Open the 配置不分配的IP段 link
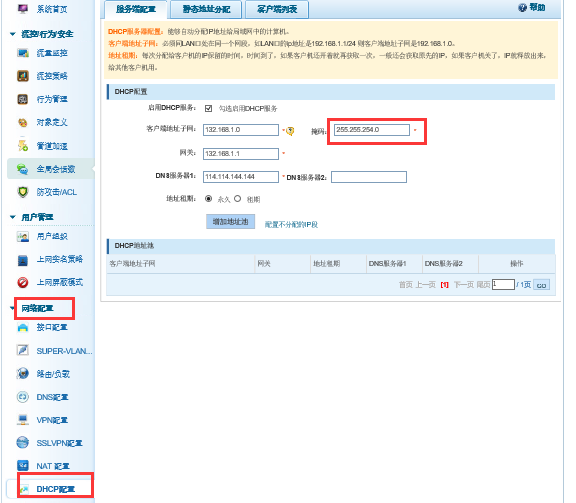This screenshot has height=503, width=576. 291,224
